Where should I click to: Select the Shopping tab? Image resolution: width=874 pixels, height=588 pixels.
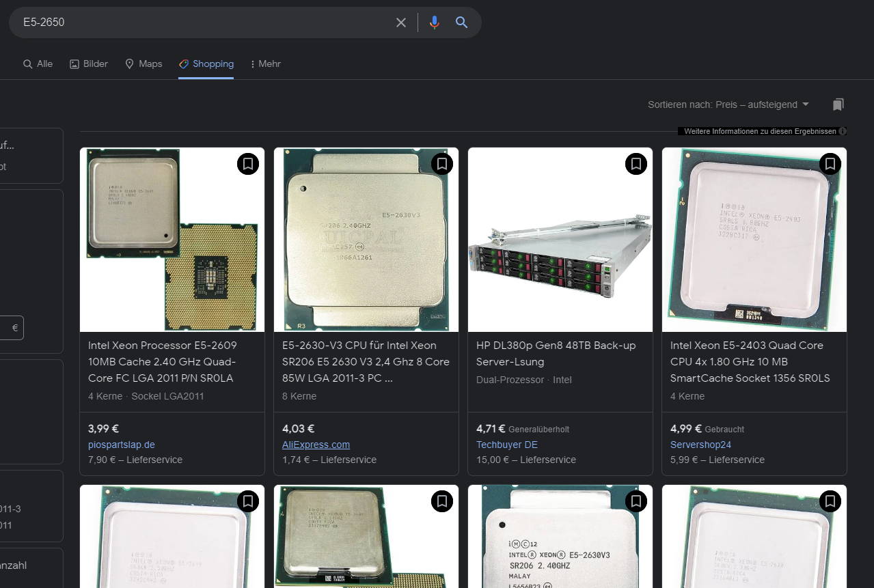(206, 64)
